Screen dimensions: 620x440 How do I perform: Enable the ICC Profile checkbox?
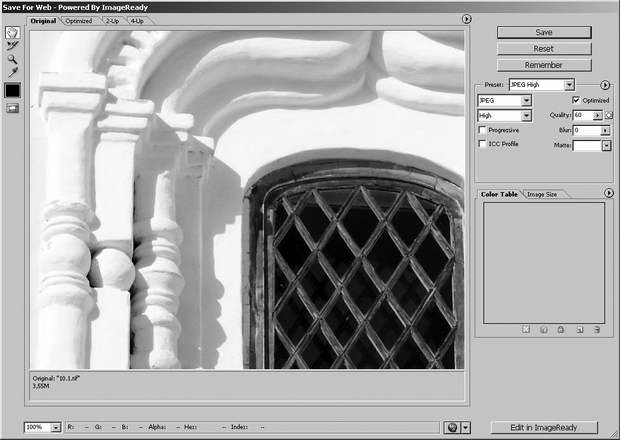click(483, 144)
